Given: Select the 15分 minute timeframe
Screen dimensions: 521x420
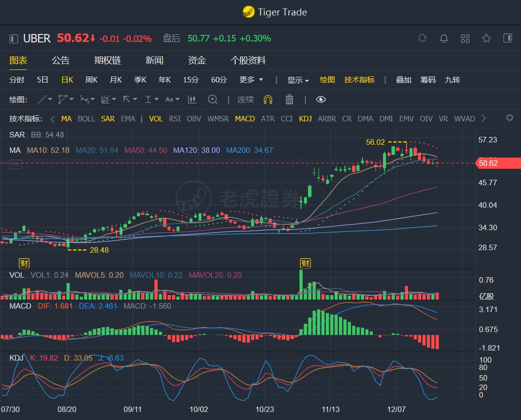Looking at the screenshot, I should [190, 79].
